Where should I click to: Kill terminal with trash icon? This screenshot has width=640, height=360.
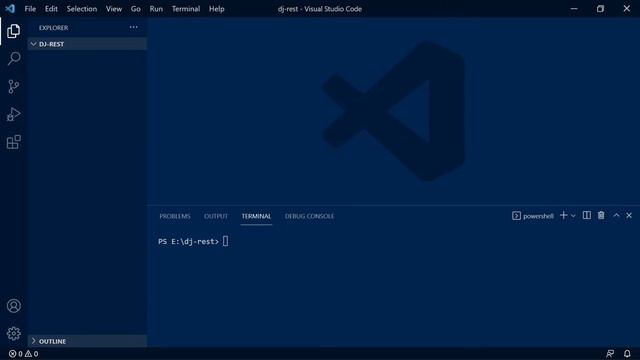pyautogui.click(x=601, y=216)
